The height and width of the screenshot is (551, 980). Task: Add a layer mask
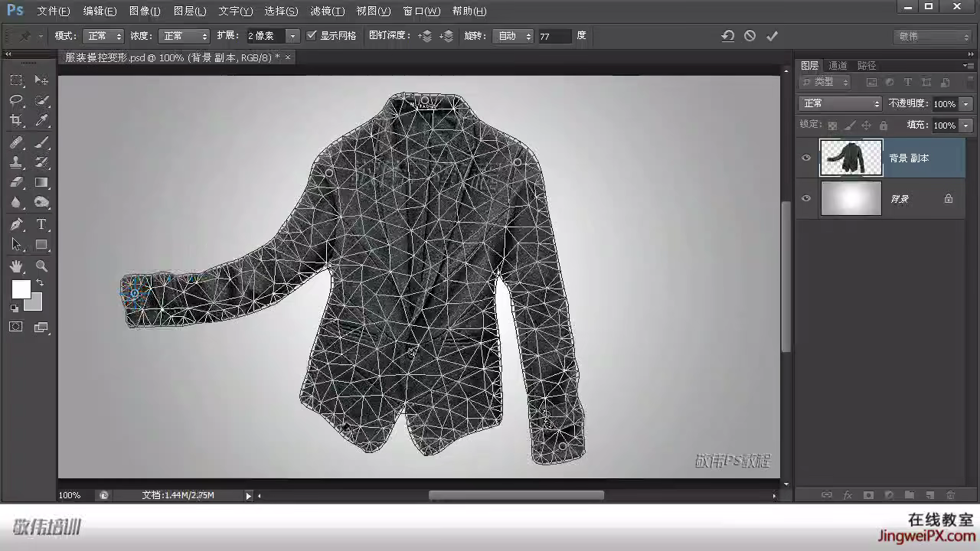pos(868,495)
